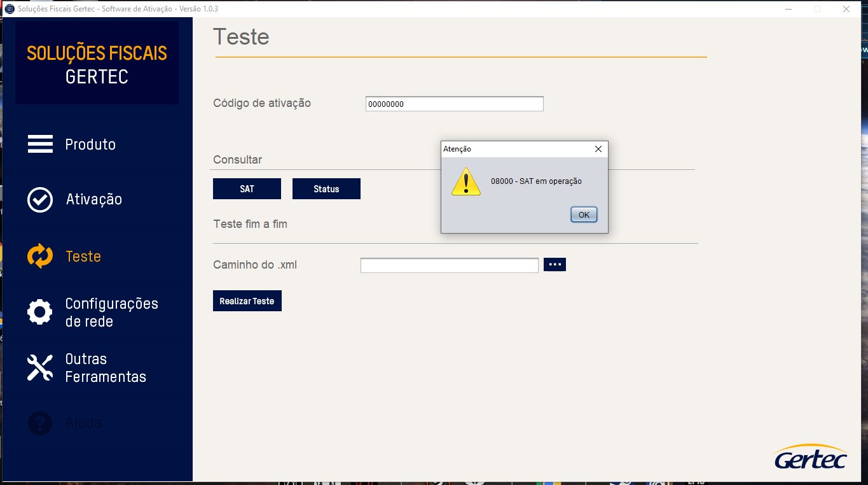
Task: Focus the Caminho do .xml path field
Action: pyautogui.click(x=449, y=265)
